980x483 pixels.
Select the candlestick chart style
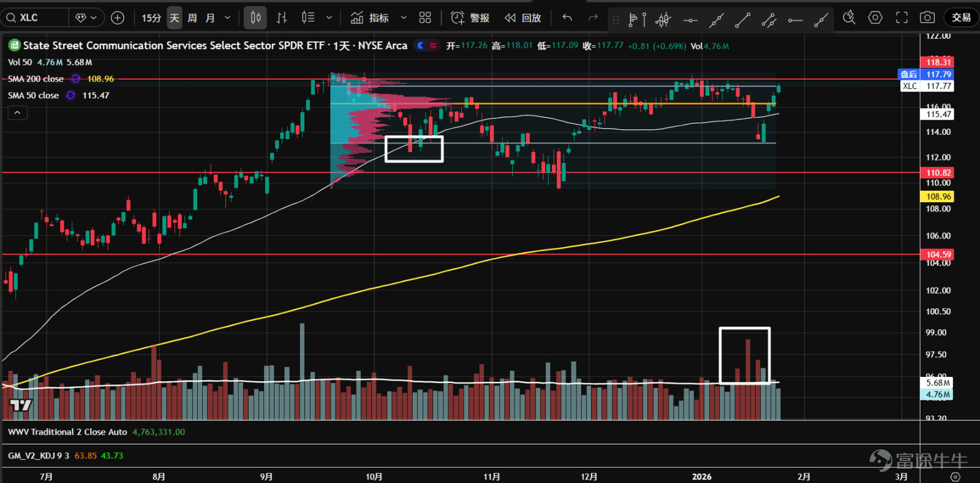pos(255,18)
